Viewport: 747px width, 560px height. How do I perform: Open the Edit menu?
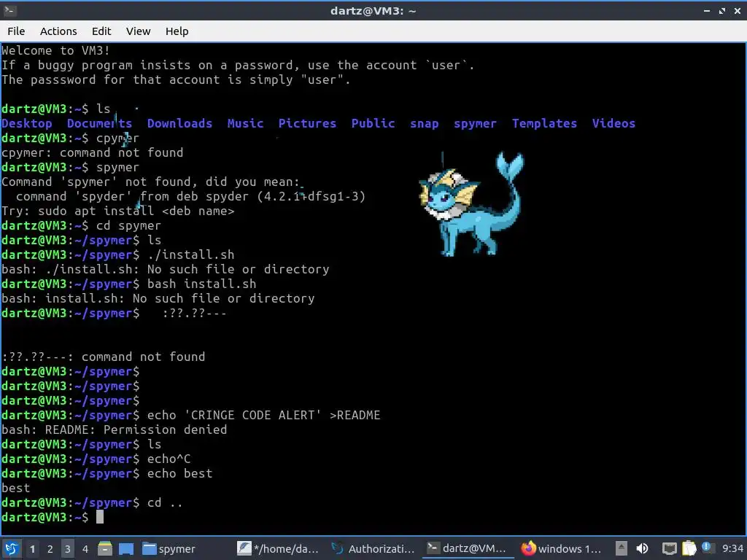click(101, 31)
